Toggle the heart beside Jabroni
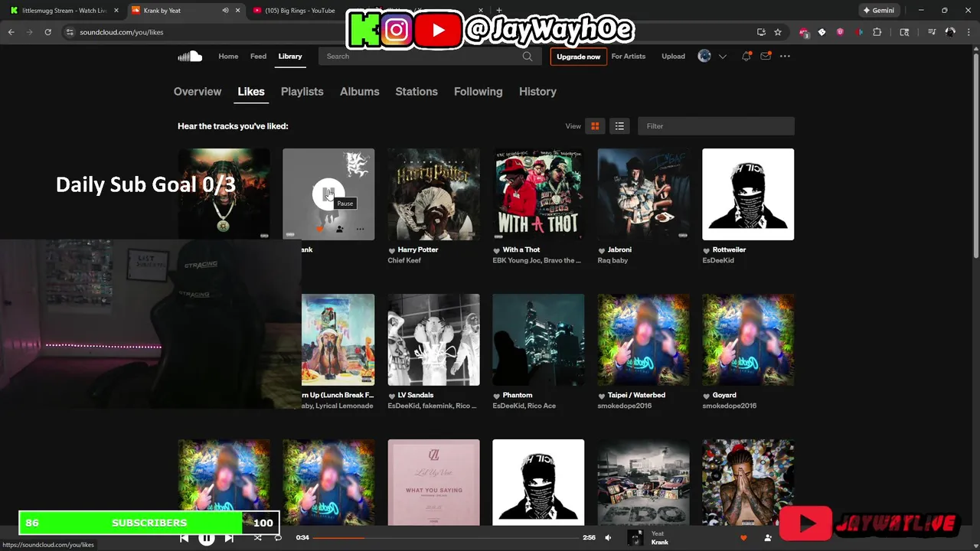The height and width of the screenshot is (551, 980). click(602, 250)
